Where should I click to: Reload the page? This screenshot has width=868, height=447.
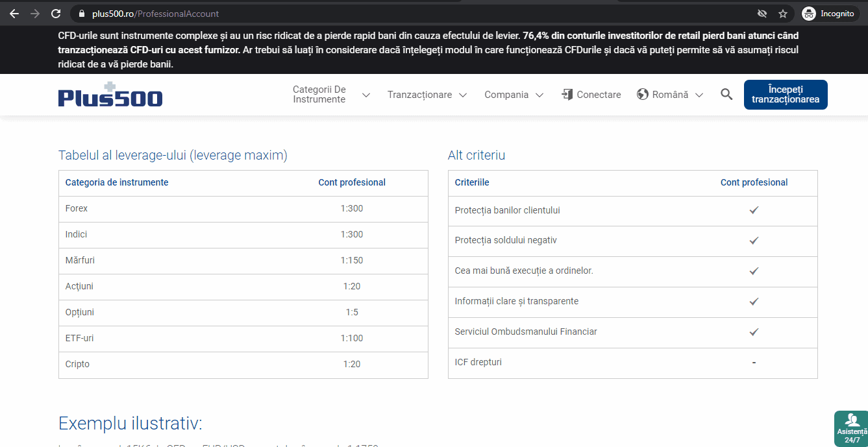[x=56, y=13]
